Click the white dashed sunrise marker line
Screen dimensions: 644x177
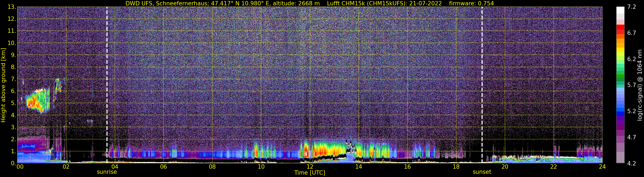tap(107, 85)
